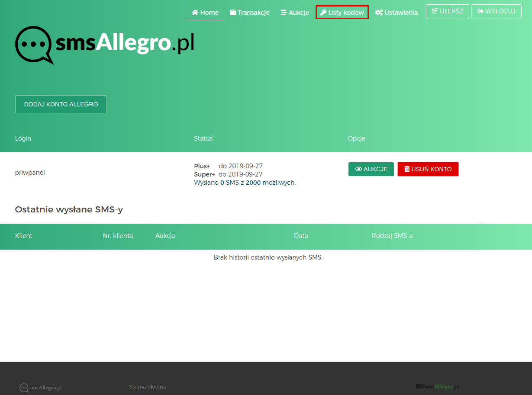Viewport: 532px width, 395px height.
Task: Click the small smsAllegro.pl footer logo
Action: [41, 388]
